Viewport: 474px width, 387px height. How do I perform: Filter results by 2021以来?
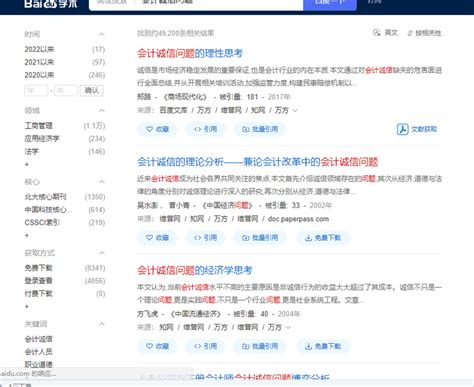[39, 62]
